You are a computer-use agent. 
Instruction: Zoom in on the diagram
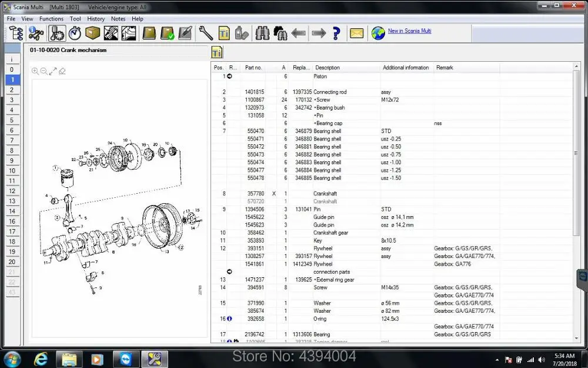pyautogui.click(x=35, y=71)
